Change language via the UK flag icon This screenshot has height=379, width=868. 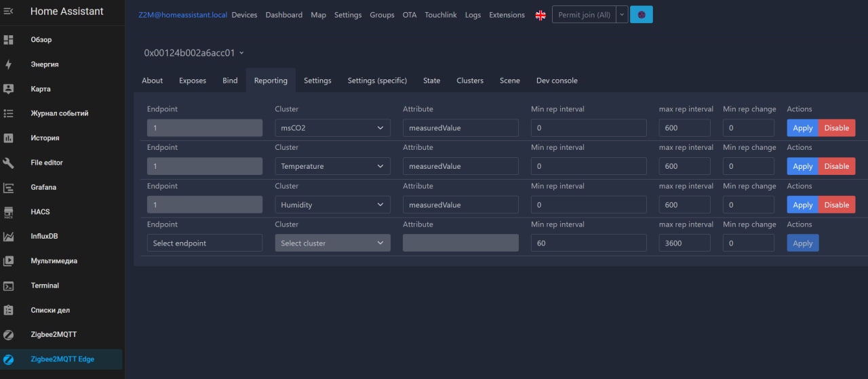[x=540, y=15]
